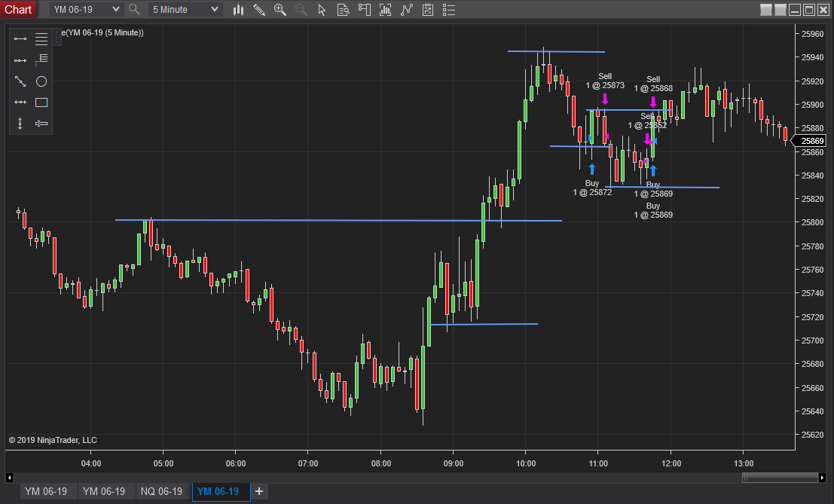Screen dimensions: 834x504
Task: Open the Indicators line-graph icon
Action: (x=406, y=10)
